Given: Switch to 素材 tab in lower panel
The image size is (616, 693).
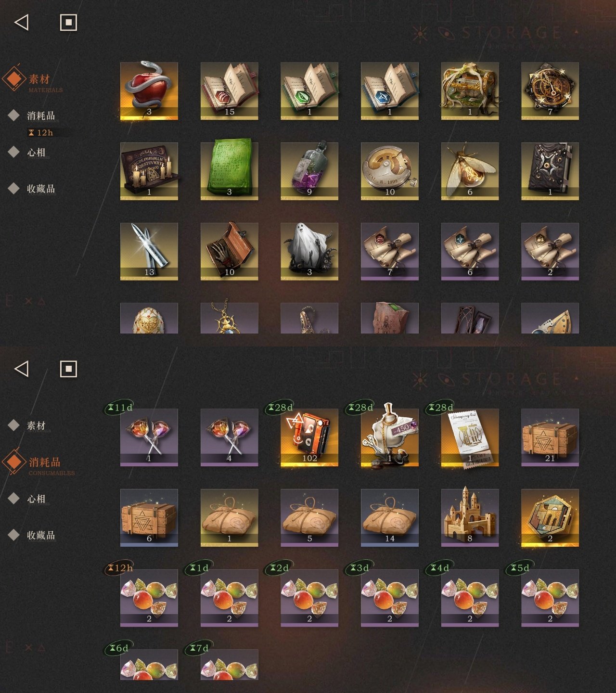Looking at the screenshot, I should pos(36,425).
